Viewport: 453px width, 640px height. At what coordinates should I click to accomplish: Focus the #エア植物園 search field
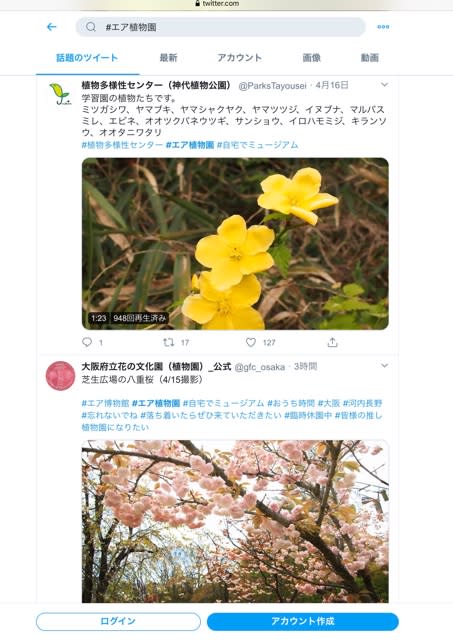(220, 27)
